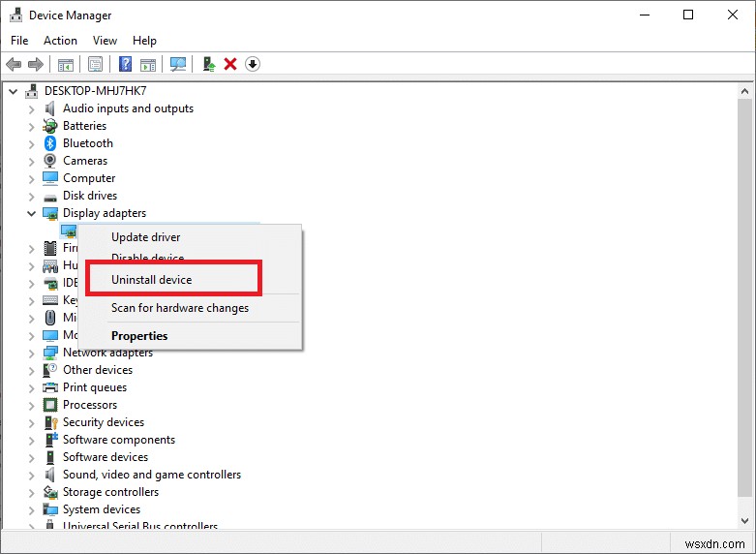Click the Properties sheet toolbar icon
This screenshot has width=756, height=554.
[x=95, y=64]
